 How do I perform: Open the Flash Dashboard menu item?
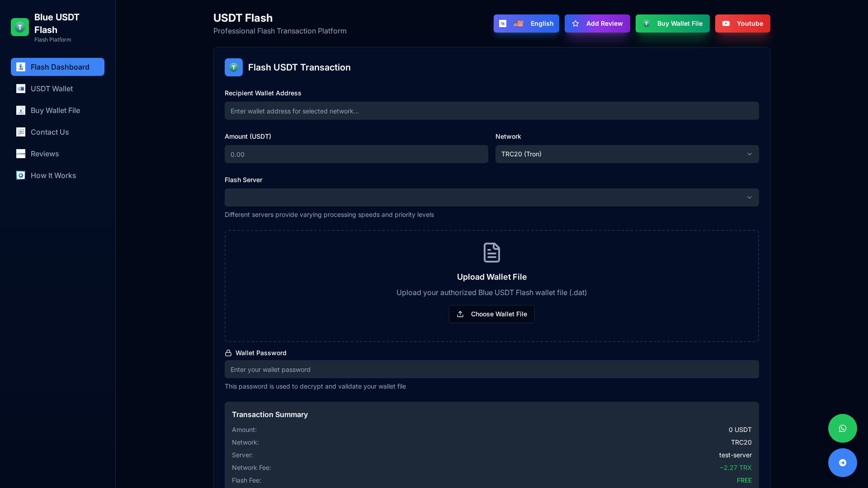pyautogui.click(x=57, y=67)
